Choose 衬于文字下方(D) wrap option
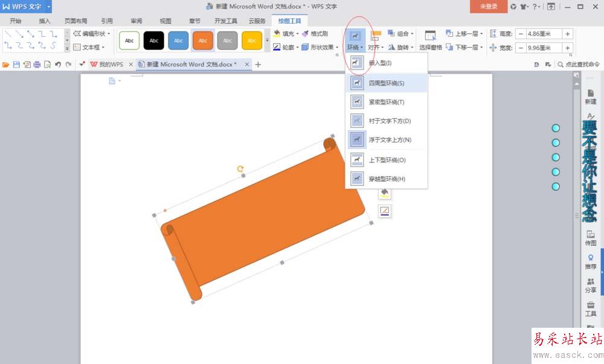604x364 pixels. pyautogui.click(x=387, y=121)
